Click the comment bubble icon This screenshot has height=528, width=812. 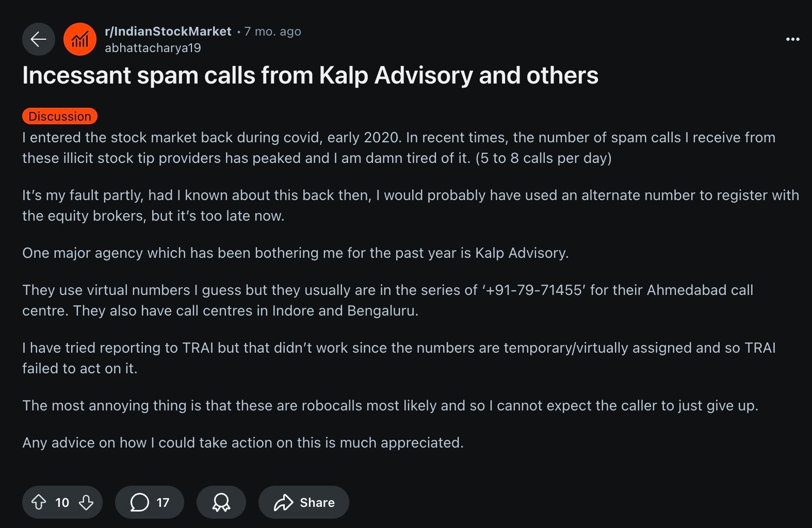click(x=139, y=502)
